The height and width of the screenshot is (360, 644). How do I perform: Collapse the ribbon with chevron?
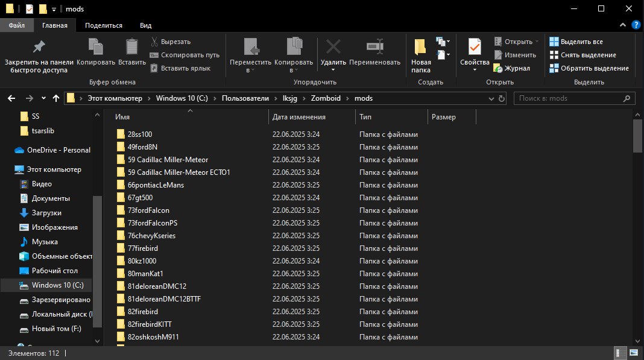pos(623,25)
